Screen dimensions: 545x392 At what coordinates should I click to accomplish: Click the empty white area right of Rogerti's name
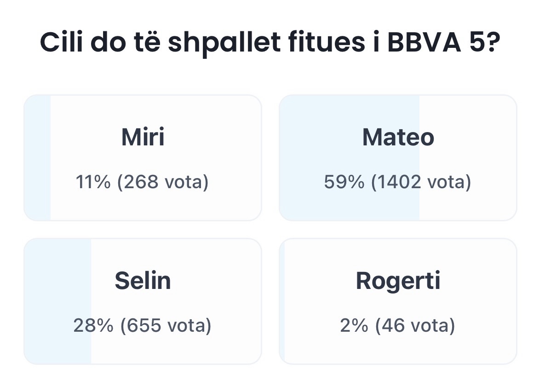point(478,281)
